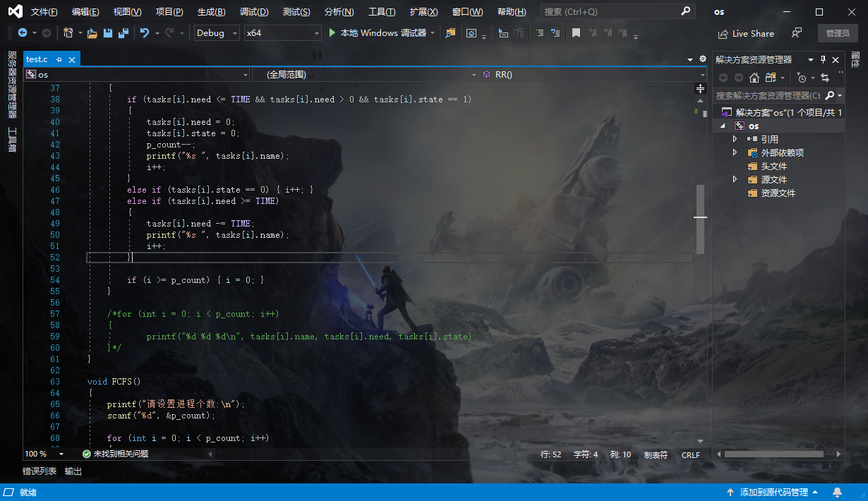Select the 头文件 folder in the tree
Screen dimensions: 868x501
773,166
